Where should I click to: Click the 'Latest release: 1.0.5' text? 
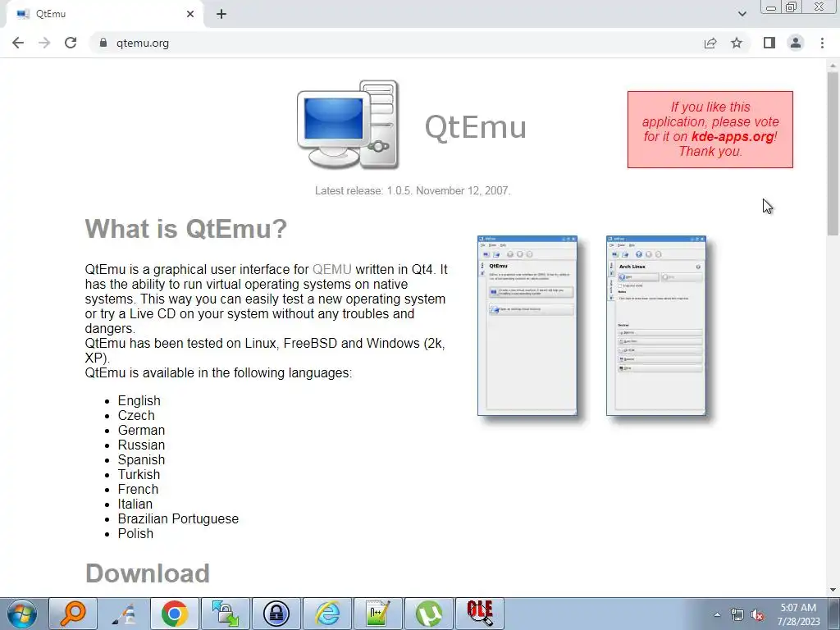click(x=413, y=190)
